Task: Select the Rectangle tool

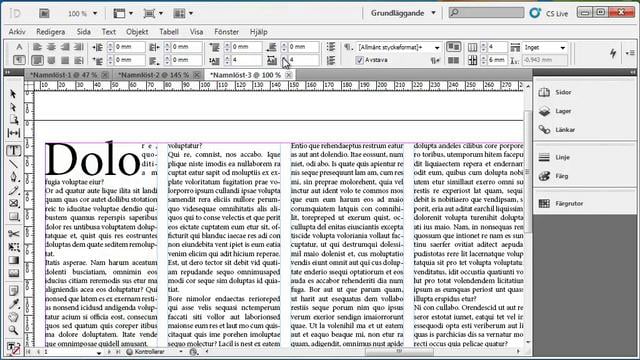Action: click(13, 216)
